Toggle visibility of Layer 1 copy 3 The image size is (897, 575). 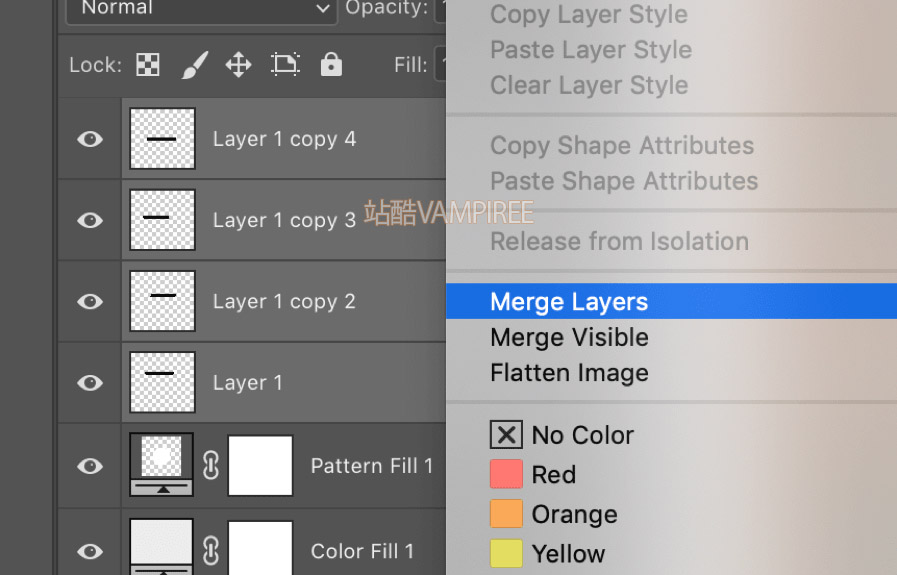tap(90, 220)
